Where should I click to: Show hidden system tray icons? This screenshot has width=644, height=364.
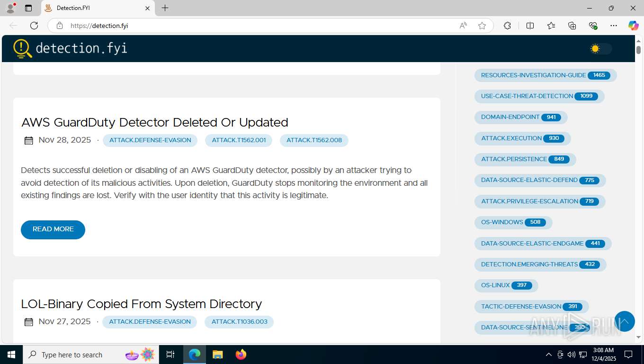549,355
